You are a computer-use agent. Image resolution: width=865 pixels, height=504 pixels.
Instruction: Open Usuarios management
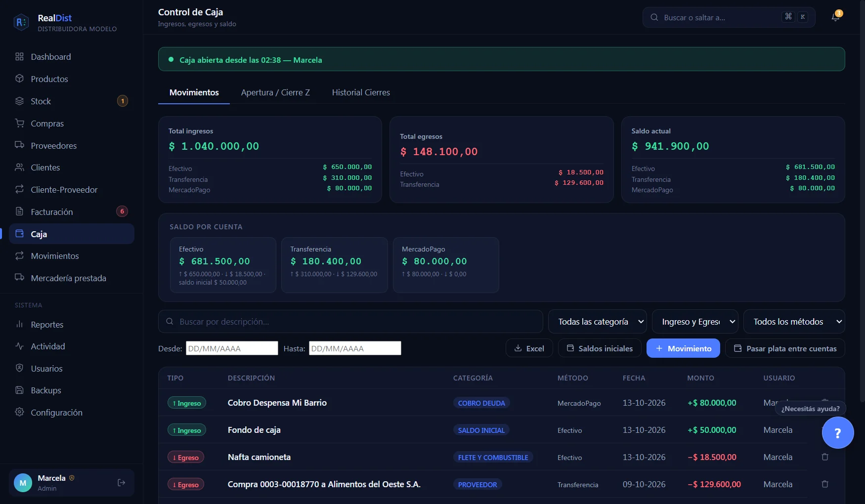[72, 369]
